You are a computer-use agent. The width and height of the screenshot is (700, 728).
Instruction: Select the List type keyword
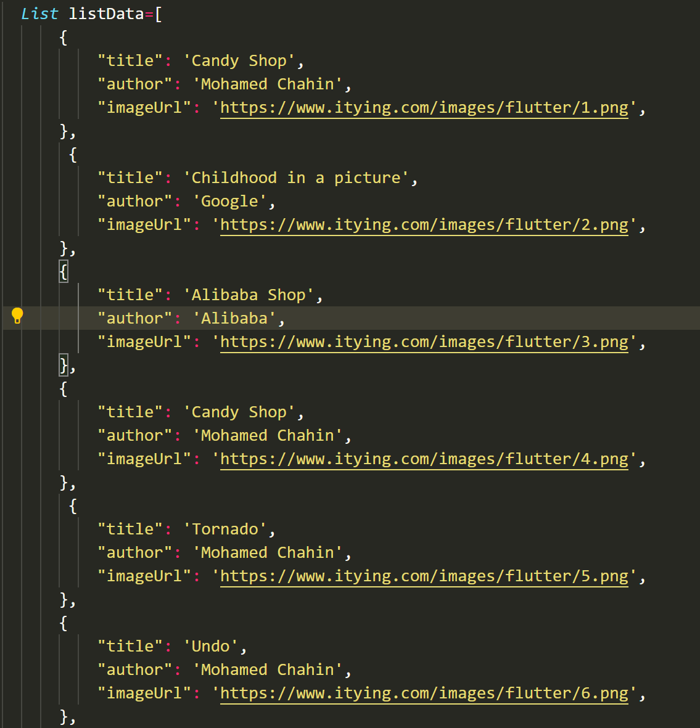tap(39, 14)
